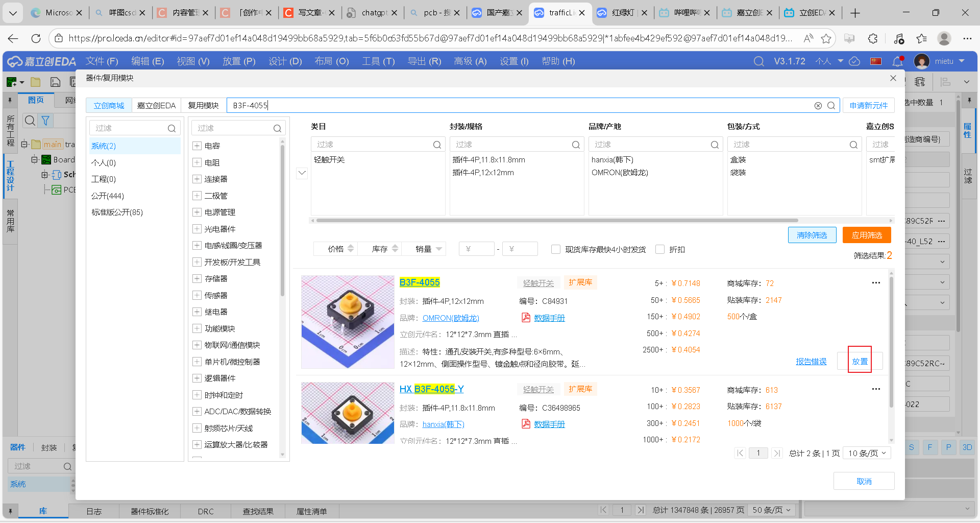Click the notification bell icon in the title bar

click(x=897, y=61)
